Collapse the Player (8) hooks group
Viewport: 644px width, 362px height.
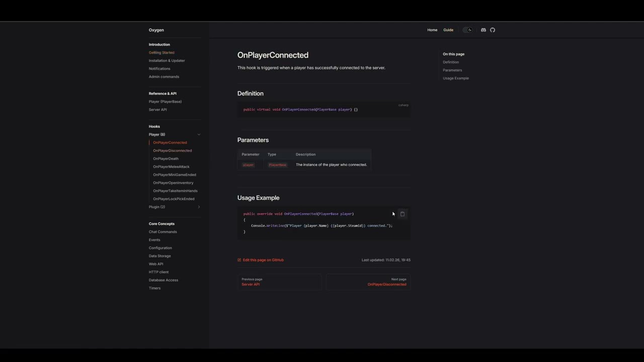pos(199,135)
